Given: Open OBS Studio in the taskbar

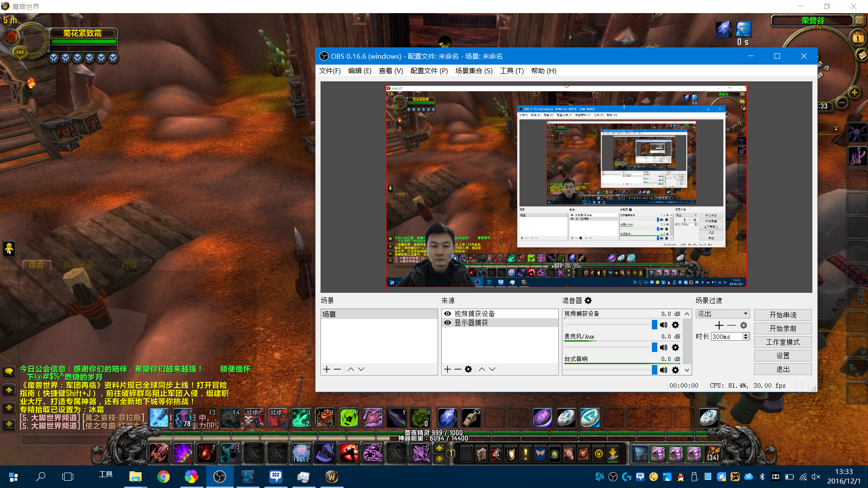Looking at the screenshot, I should coord(220,477).
